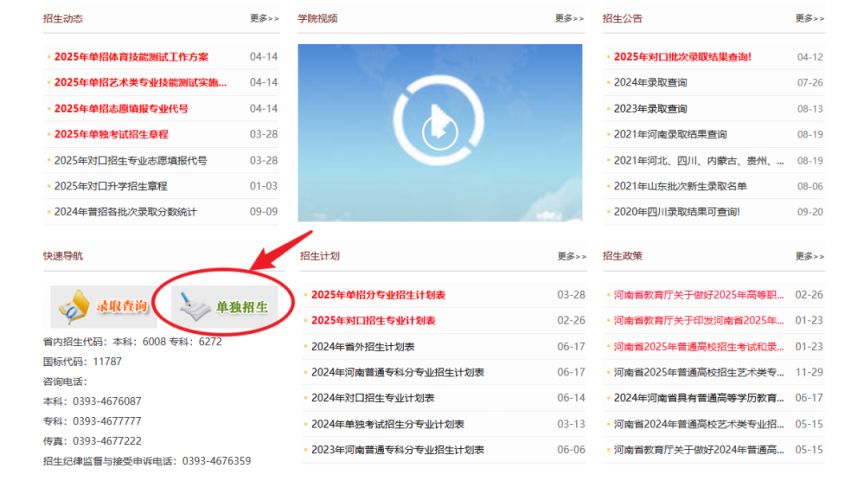Open 河南省2025年普通高校招生考试和录 policy
864x481 pixels.
pos(699,347)
